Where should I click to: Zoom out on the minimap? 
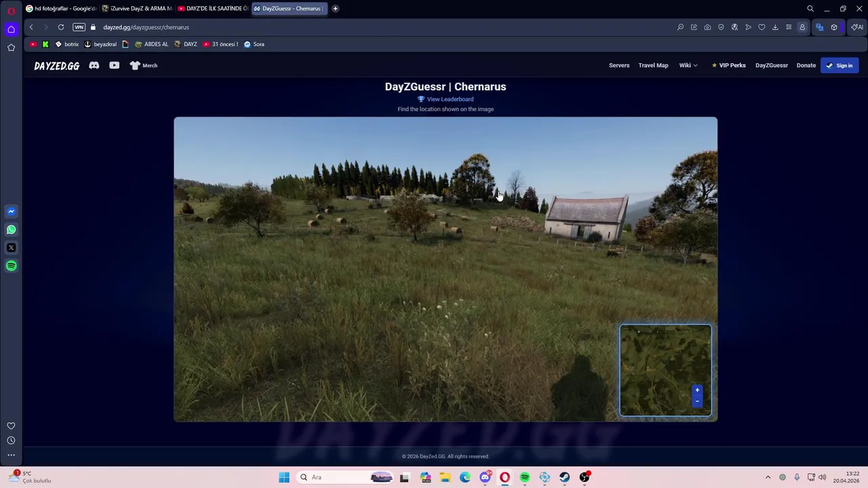697,401
